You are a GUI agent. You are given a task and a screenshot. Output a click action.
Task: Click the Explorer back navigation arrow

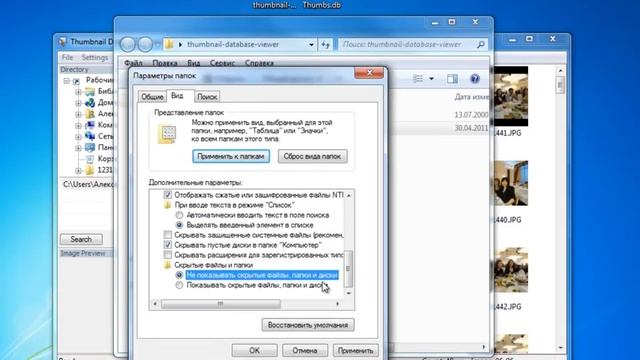tap(127, 44)
